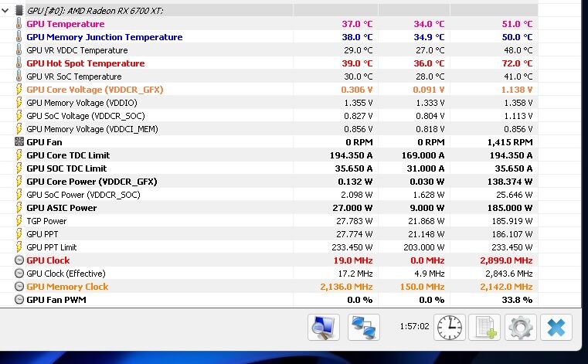Click the 185.000 W ASIC power value

(x=510, y=208)
